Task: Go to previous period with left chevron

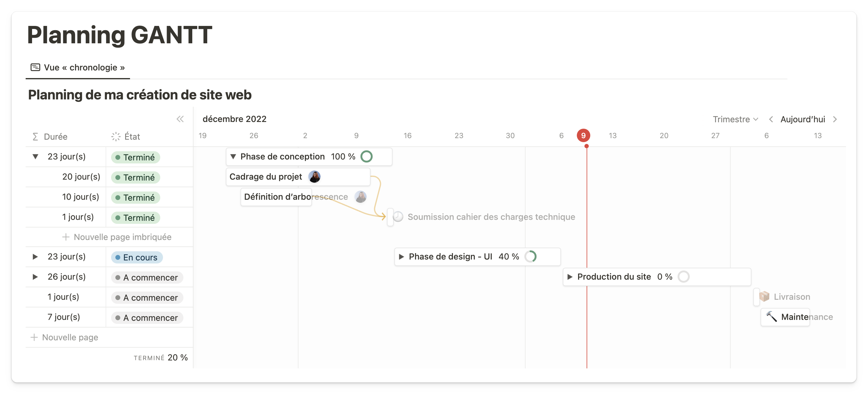Action: click(771, 119)
